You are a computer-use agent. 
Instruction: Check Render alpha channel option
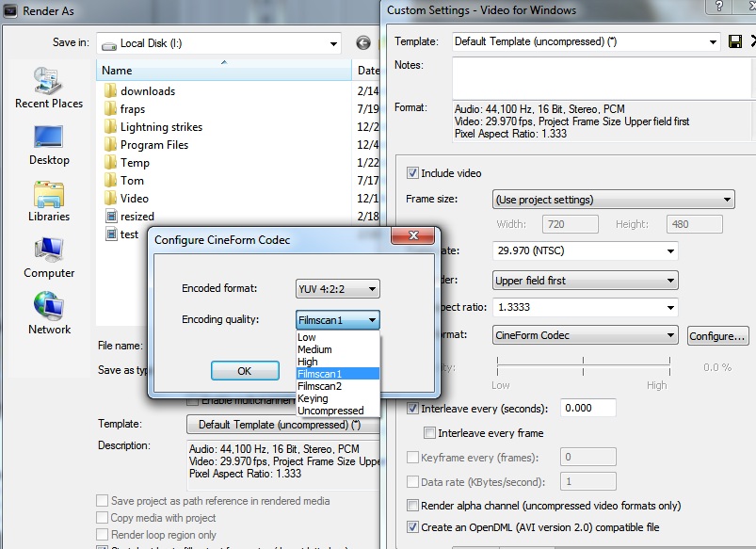[412, 505]
